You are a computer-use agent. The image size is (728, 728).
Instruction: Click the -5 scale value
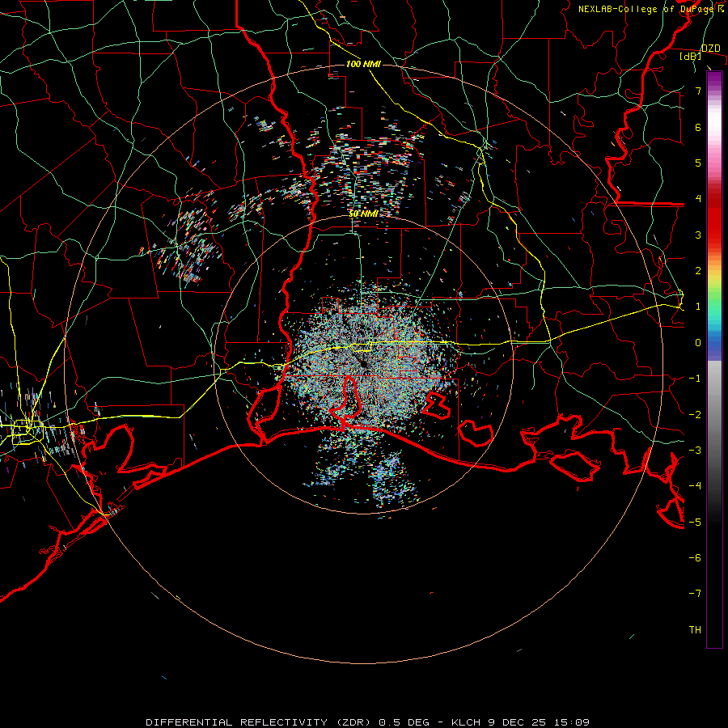click(695, 522)
